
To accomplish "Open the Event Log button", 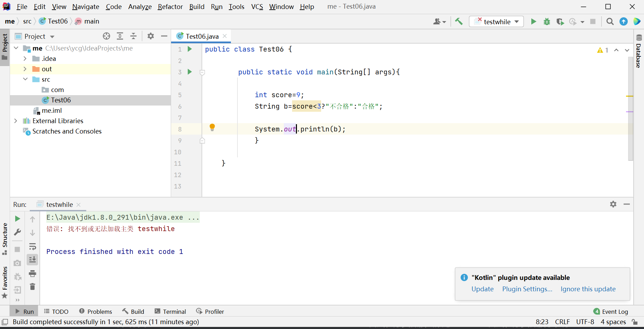I will (611, 311).
